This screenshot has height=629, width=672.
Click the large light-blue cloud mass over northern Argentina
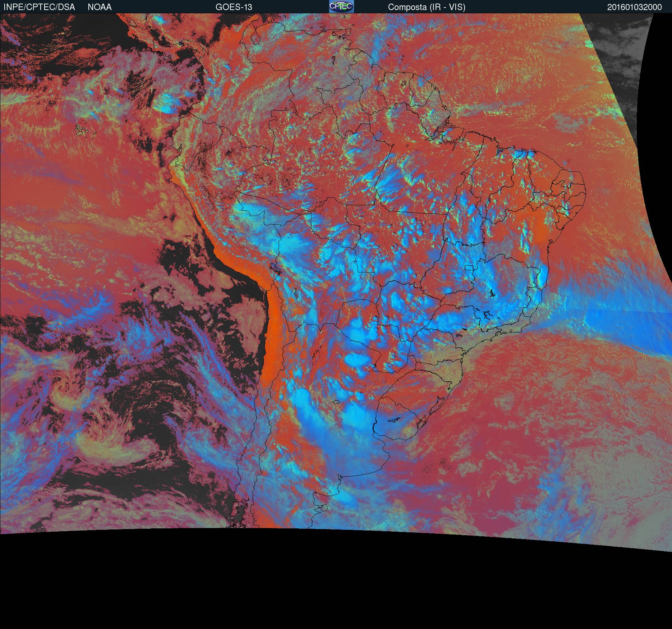click(x=323, y=424)
